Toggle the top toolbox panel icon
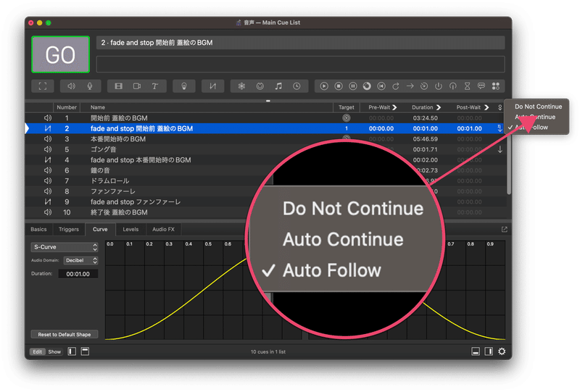The height and width of the screenshot is (392, 580). (x=85, y=351)
